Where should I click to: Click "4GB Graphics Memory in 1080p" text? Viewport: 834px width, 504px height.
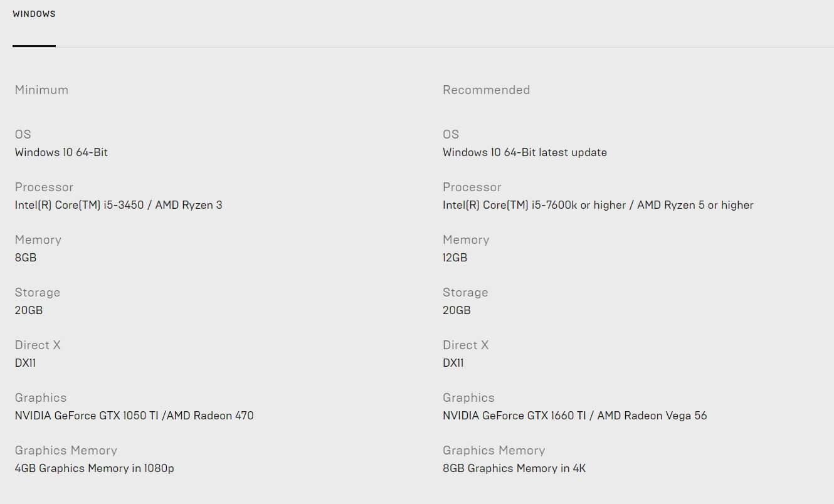coord(94,468)
